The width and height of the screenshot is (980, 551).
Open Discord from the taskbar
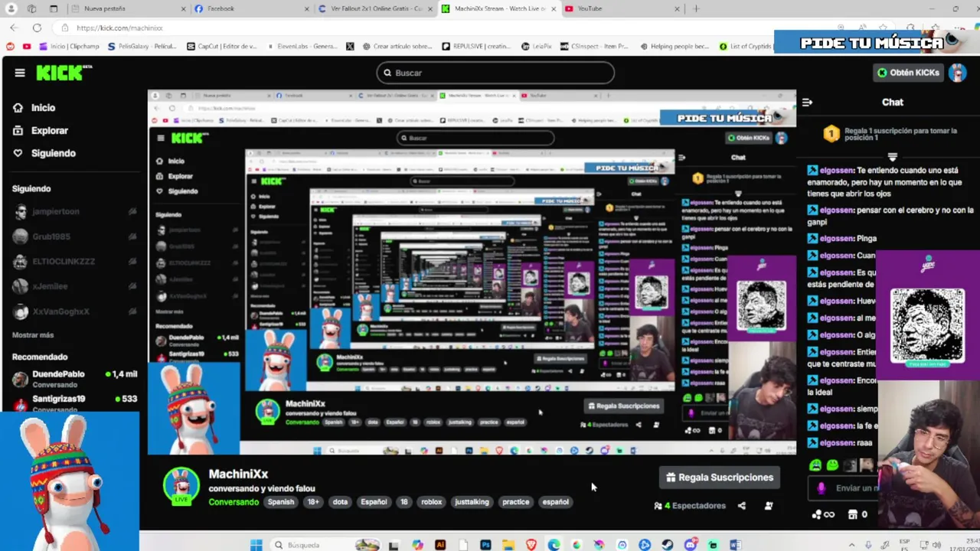[x=691, y=545]
